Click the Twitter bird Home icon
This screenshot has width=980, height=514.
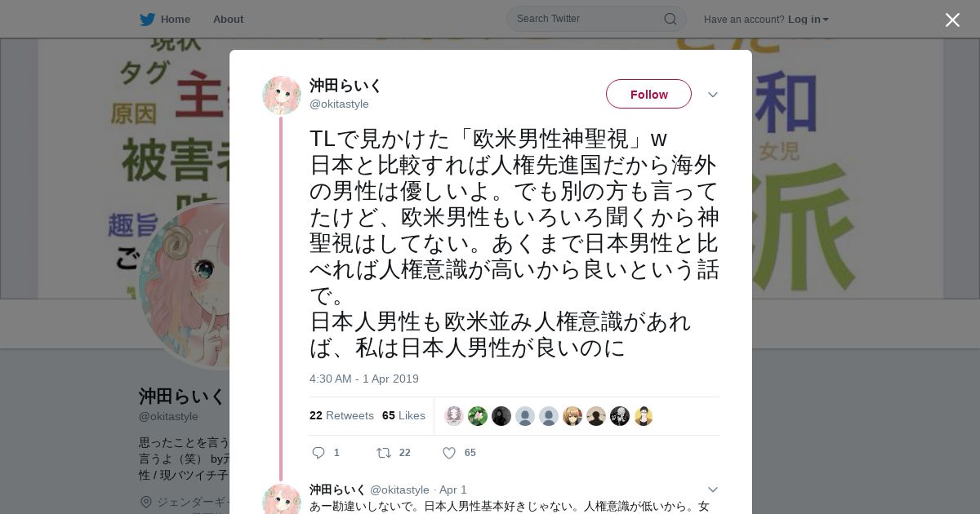click(147, 19)
